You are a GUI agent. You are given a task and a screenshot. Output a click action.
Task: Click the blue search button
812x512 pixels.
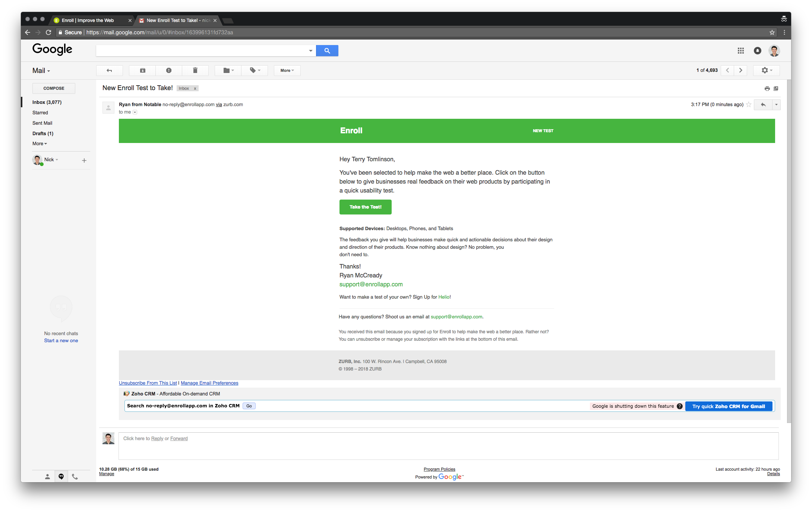327,51
